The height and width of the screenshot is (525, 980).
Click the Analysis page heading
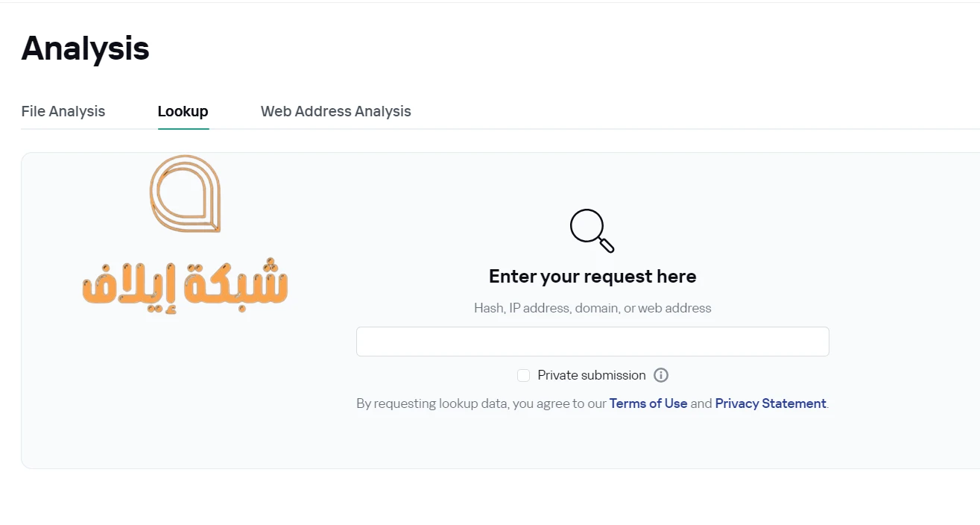point(86,48)
